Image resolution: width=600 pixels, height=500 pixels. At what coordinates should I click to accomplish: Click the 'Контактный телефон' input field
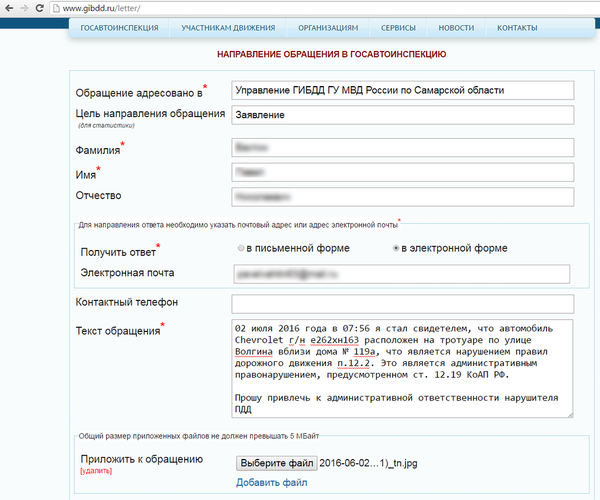(403, 303)
